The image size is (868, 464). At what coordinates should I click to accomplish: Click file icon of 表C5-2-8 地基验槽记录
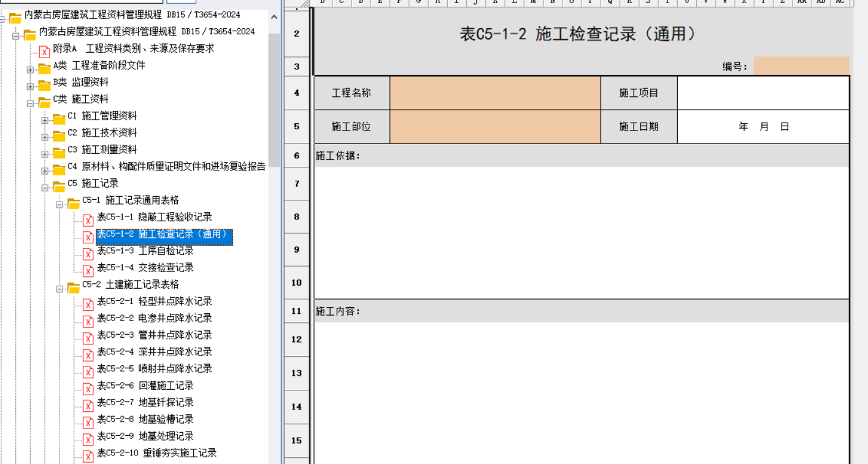(x=88, y=422)
